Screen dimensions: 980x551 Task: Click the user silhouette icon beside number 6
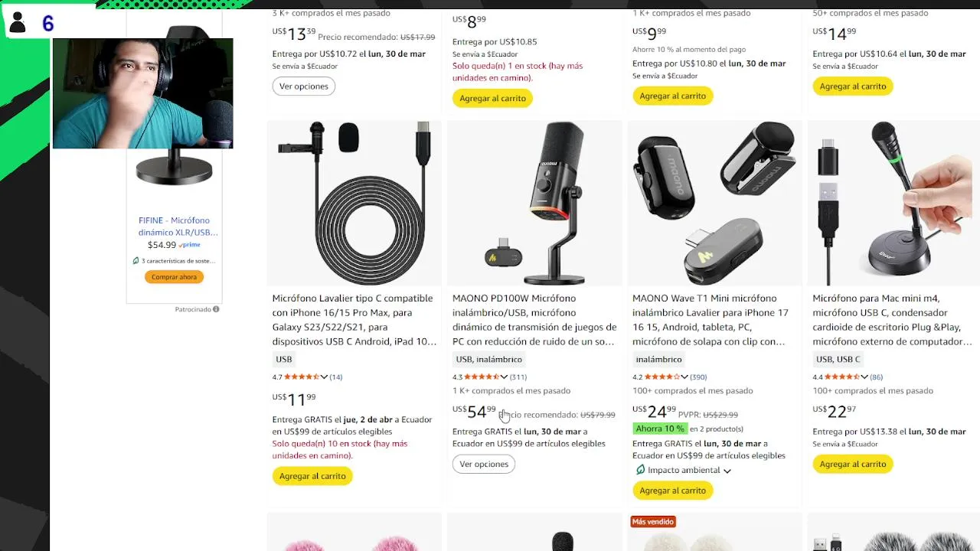click(18, 23)
